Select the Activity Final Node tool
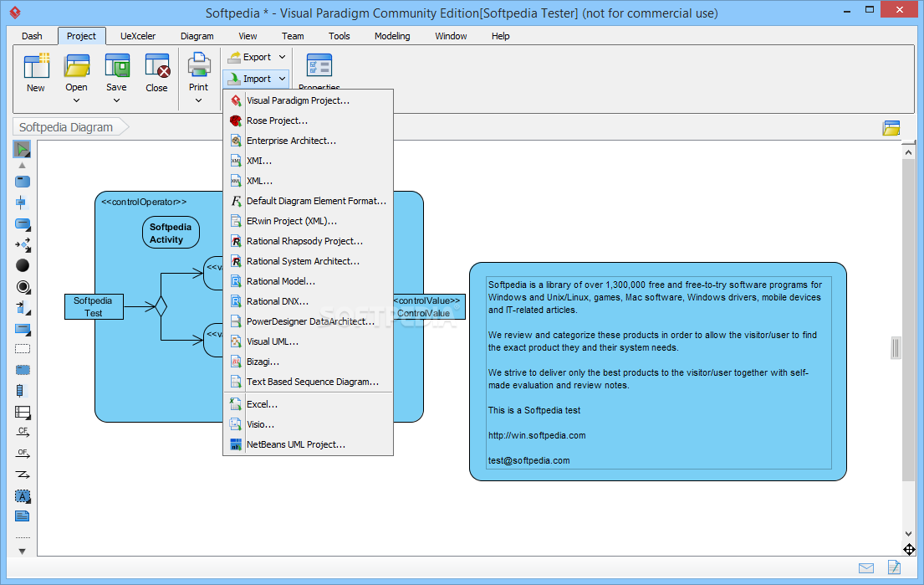924x585 pixels. (x=23, y=286)
